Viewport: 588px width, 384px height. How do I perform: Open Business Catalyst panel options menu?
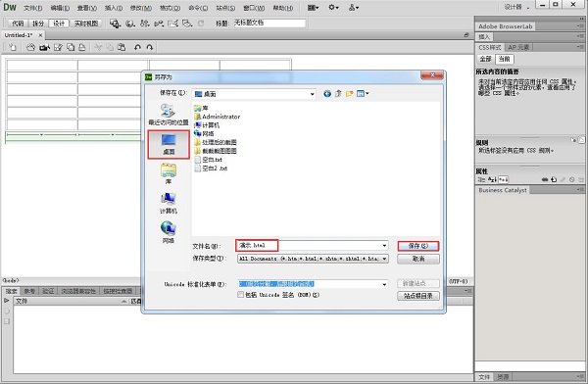(580, 190)
